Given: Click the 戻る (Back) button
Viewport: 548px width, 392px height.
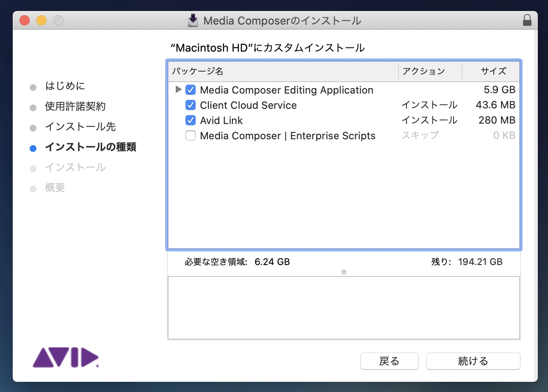Looking at the screenshot, I should tap(389, 361).
